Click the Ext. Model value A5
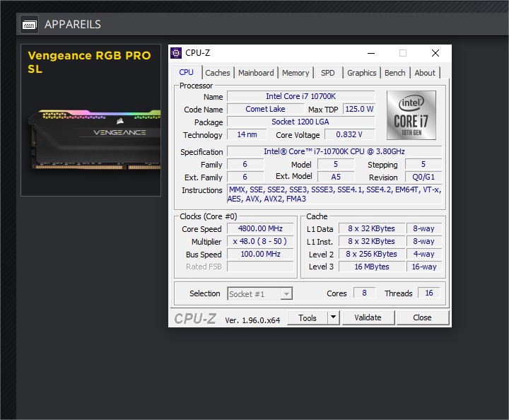The height and width of the screenshot is (420, 509). click(x=336, y=177)
